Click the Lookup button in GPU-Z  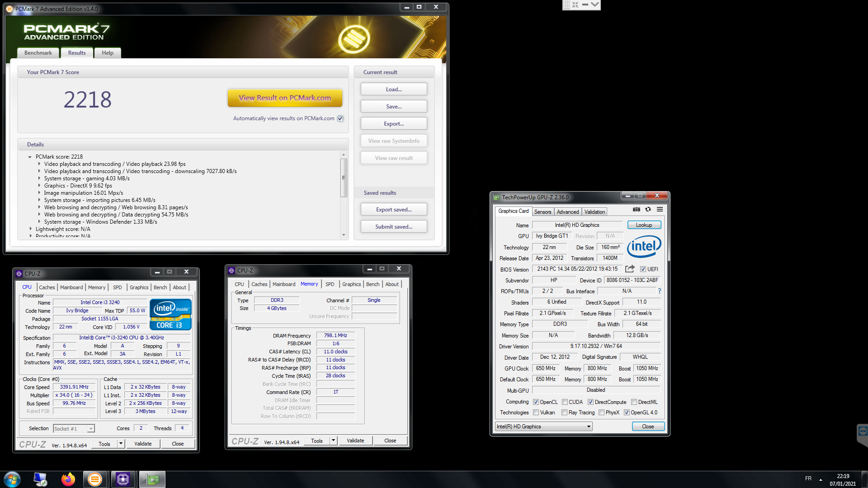644,225
